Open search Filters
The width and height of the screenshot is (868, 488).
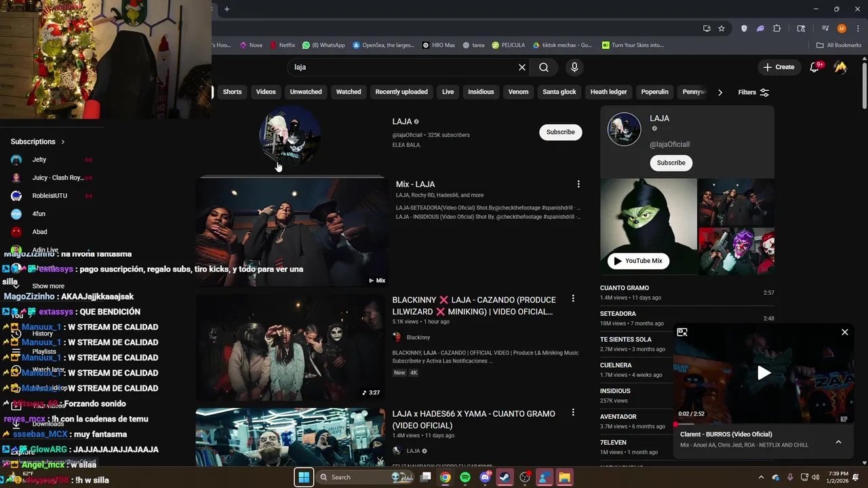pyautogui.click(x=753, y=92)
